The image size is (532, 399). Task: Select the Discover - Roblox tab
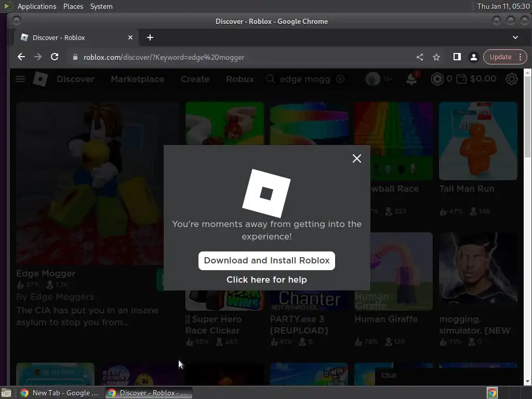(75, 37)
